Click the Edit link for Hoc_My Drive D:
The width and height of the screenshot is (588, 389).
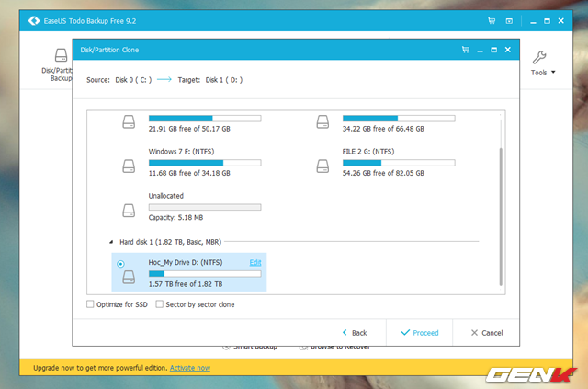(x=255, y=262)
